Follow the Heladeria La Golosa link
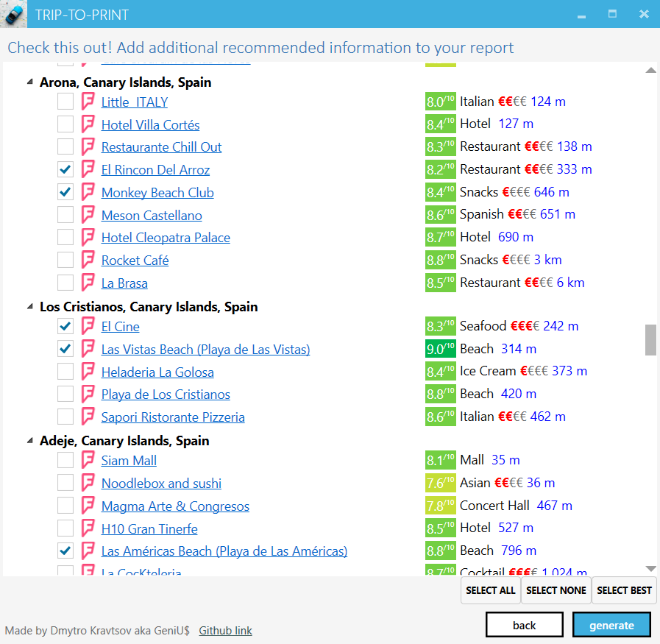Image resolution: width=660 pixels, height=644 pixels. 157,372
